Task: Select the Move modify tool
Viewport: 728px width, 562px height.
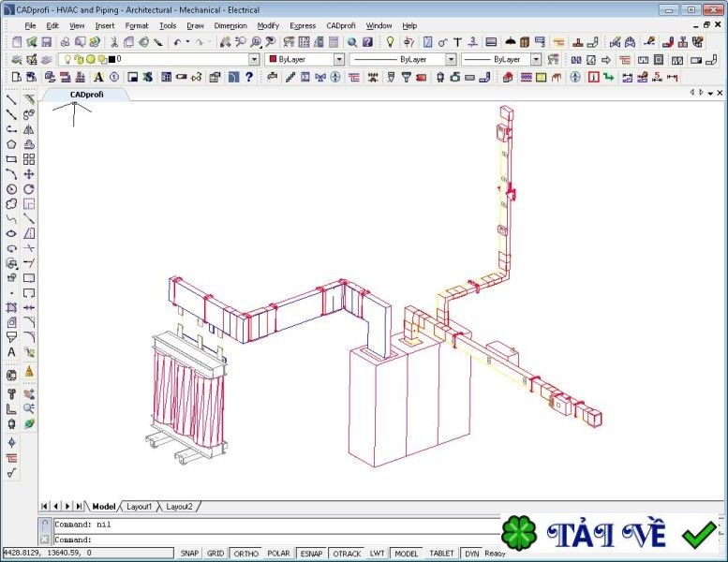Action: click(x=29, y=174)
